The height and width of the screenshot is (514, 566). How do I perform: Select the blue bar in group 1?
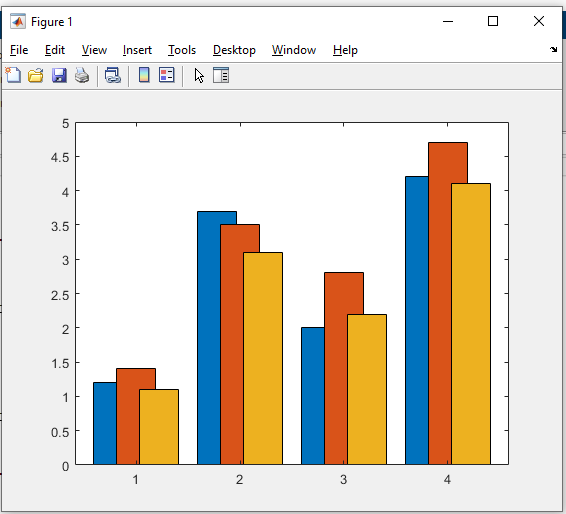coord(105,423)
